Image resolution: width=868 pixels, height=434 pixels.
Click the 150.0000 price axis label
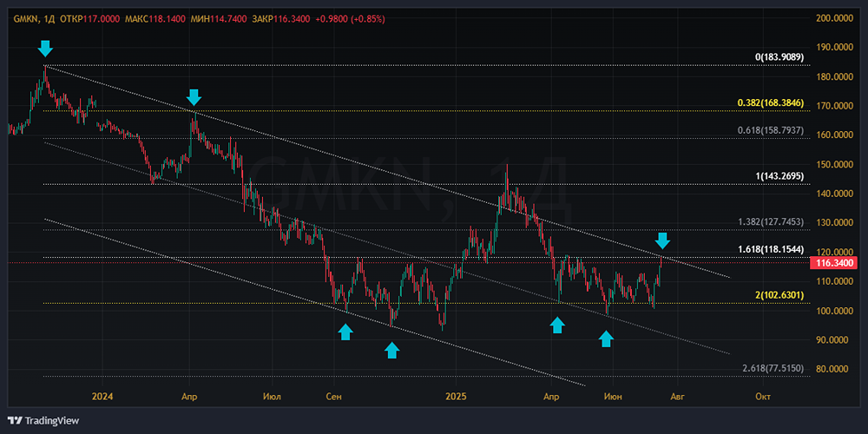coord(833,164)
